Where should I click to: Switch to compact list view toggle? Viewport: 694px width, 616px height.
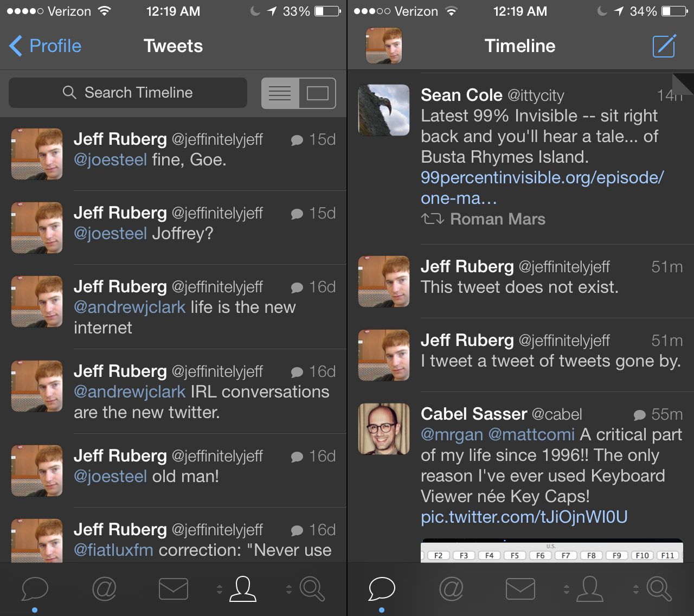click(280, 93)
